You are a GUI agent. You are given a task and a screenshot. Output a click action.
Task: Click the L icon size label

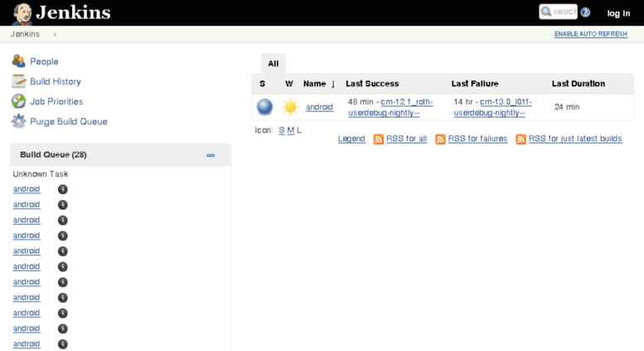coord(299,130)
